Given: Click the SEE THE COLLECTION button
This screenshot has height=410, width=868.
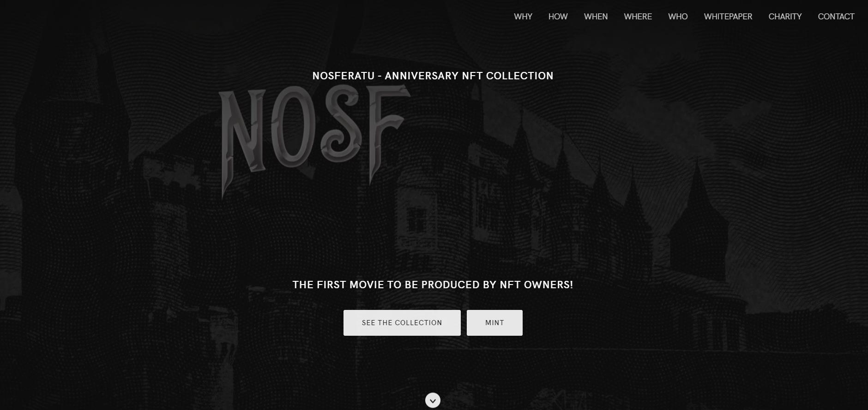Looking at the screenshot, I should (x=402, y=323).
